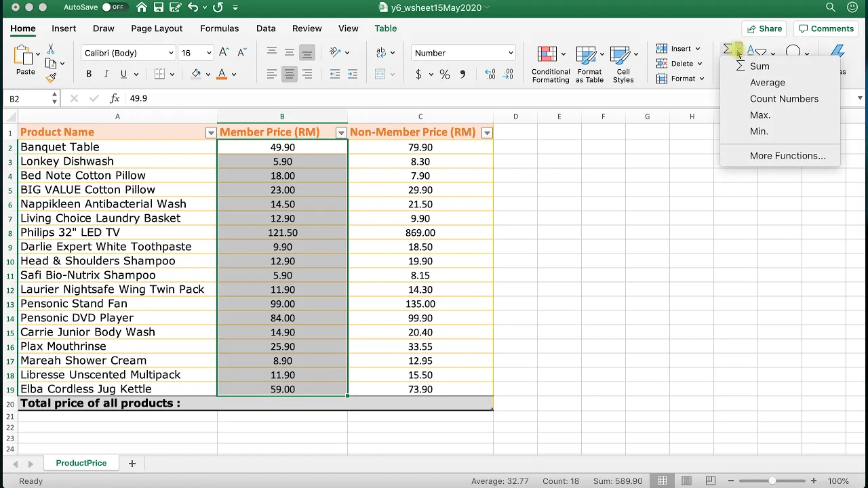Click the Search magnifier icon
Image resolution: width=868 pixels, height=488 pixels.
coord(831,7)
